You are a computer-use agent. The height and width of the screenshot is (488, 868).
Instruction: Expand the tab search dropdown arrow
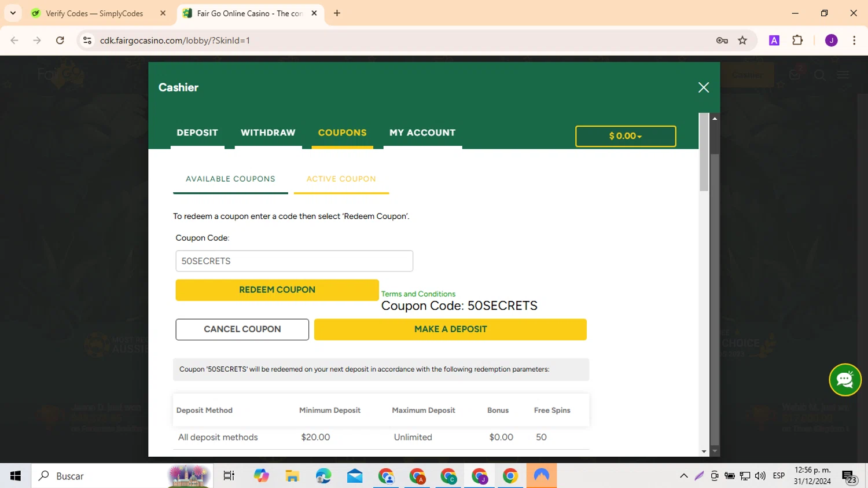(x=13, y=13)
